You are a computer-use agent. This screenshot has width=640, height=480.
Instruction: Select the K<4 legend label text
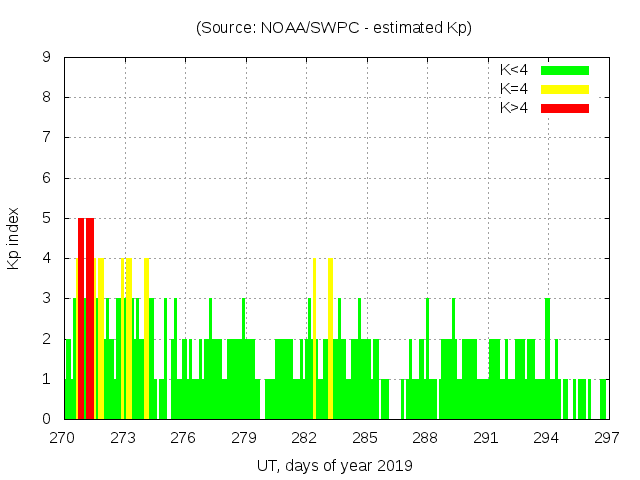514,70
